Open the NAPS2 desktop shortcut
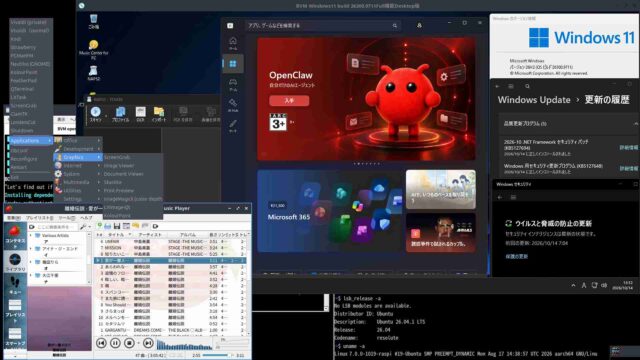 coord(93,73)
